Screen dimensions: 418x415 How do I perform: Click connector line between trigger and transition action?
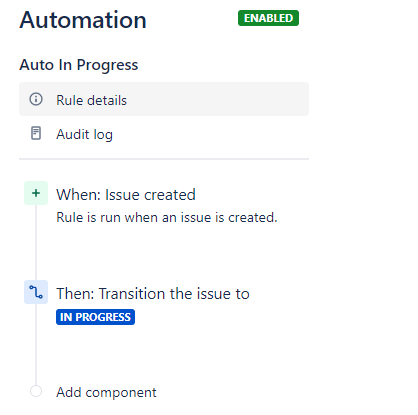point(36,243)
